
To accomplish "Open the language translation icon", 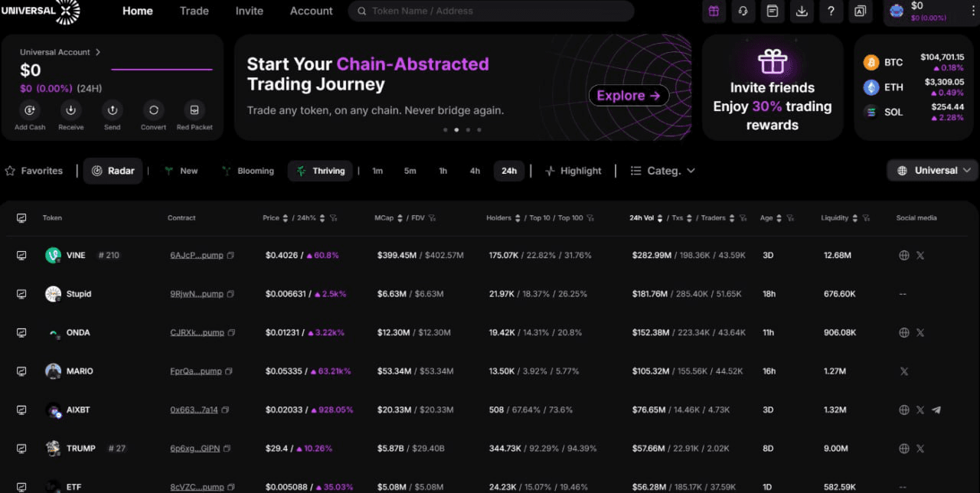I will (x=860, y=11).
